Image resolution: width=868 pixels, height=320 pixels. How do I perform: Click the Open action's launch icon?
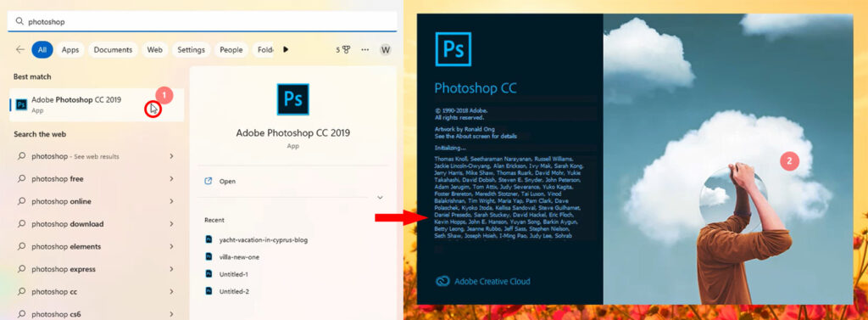pos(209,181)
